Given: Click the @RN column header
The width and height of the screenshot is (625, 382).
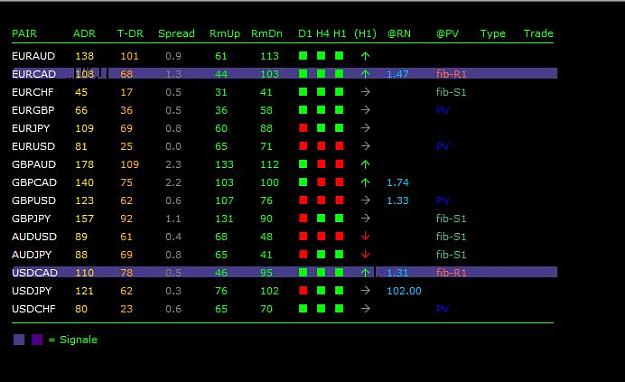Looking at the screenshot, I should coord(399,33).
